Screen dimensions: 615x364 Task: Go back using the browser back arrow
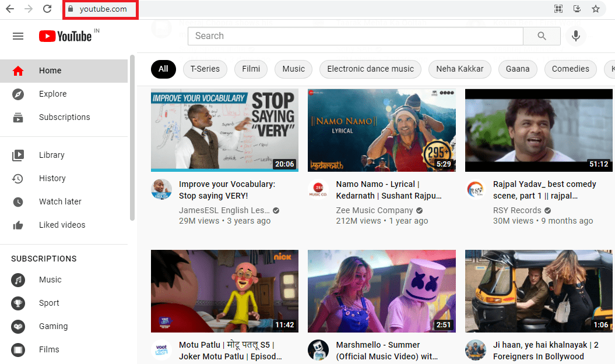pyautogui.click(x=10, y=9)
